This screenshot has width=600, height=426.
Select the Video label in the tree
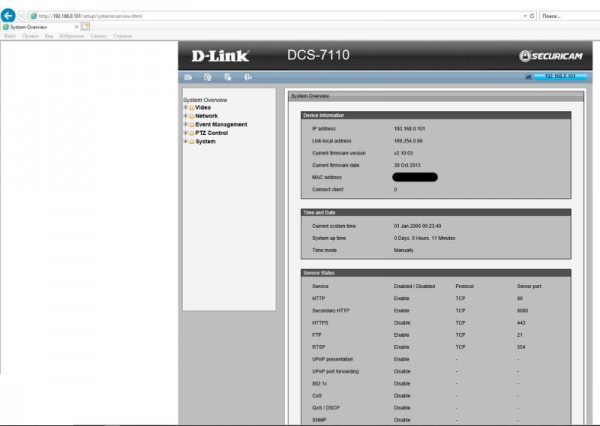203,108
